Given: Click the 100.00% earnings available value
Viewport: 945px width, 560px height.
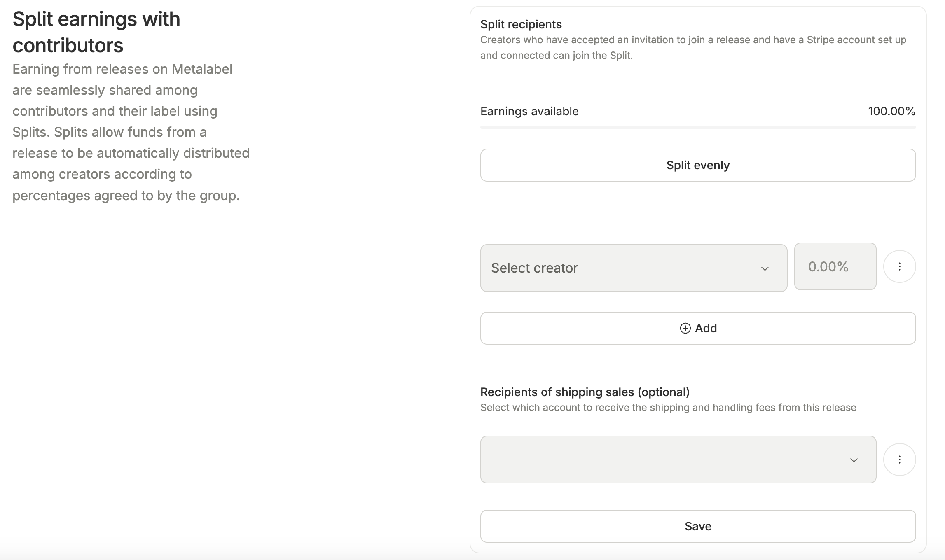Looking at the screenshot, I should click(x=891, y=111).
